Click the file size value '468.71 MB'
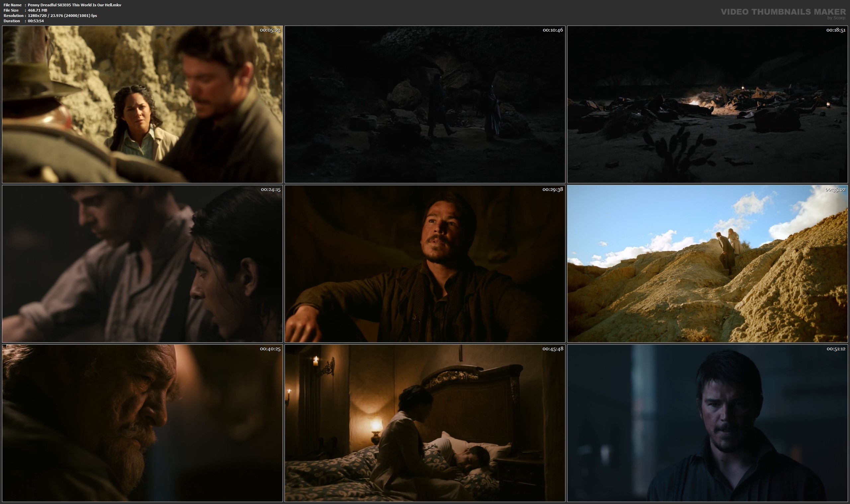Viewport: 850px width, 504px height. (38, 11)
